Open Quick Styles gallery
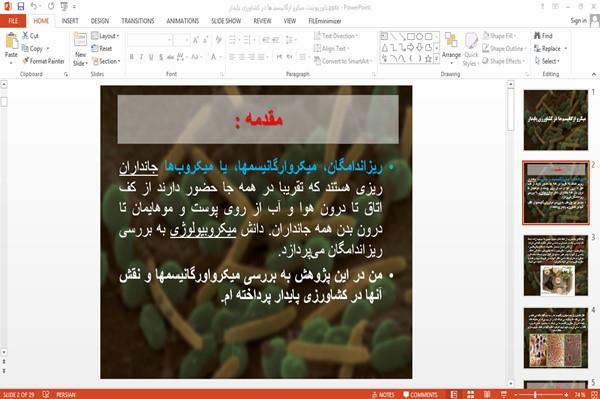Screen dimensions: 600x399 click(x=471, y=50)
